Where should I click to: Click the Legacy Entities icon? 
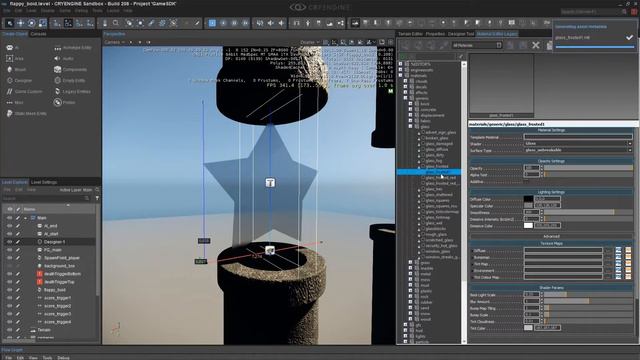58,91
